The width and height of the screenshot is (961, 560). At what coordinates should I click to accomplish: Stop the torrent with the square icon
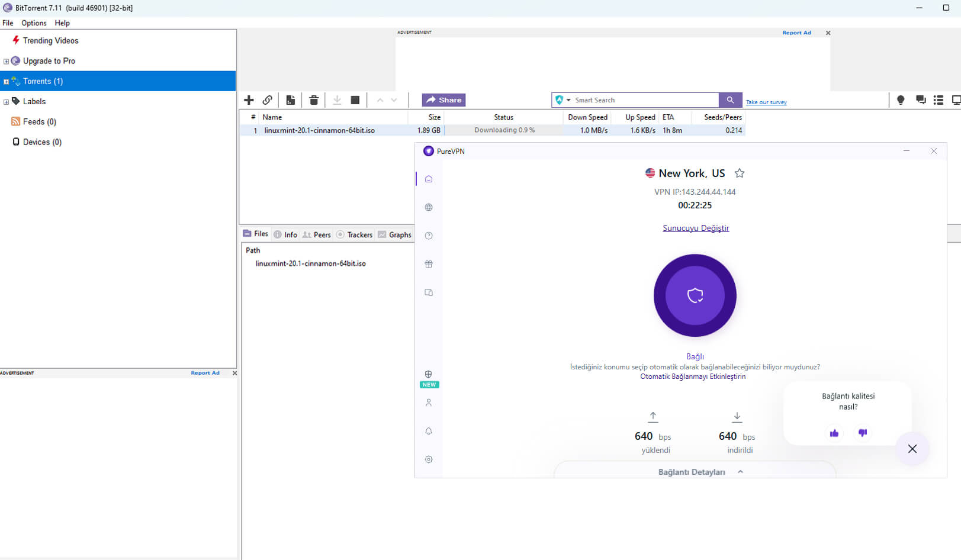click(x=355, y=100)
